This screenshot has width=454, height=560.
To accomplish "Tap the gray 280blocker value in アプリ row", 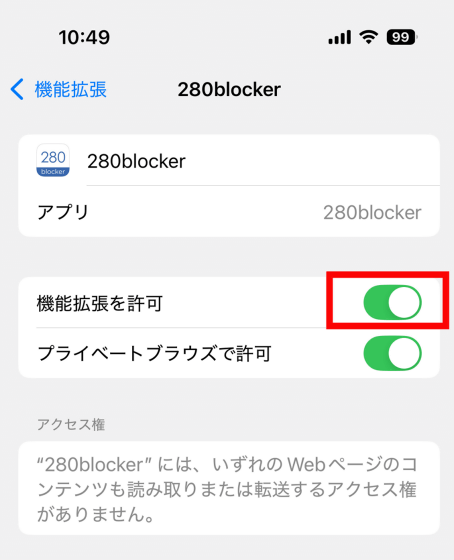I will tap(372, 212).
